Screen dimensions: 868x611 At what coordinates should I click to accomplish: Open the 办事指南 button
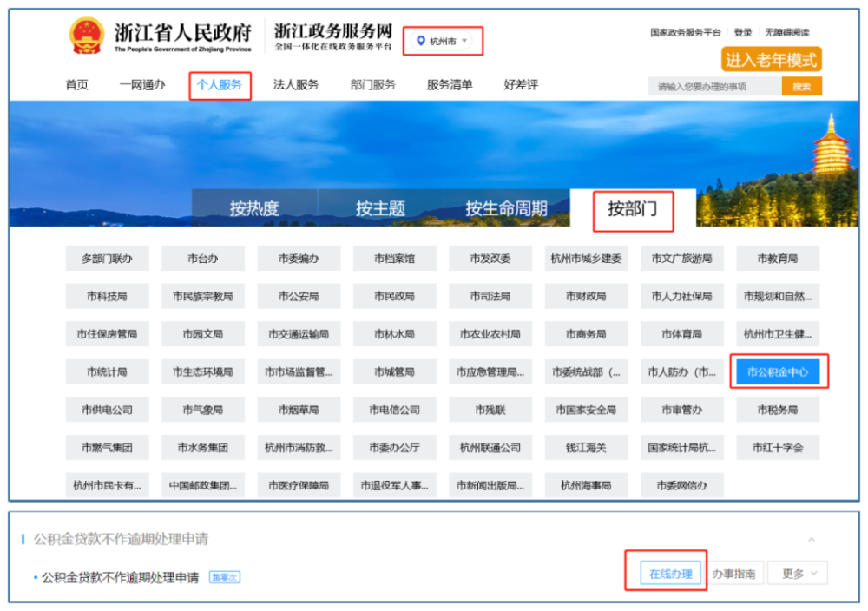click(x=733, y=574)
